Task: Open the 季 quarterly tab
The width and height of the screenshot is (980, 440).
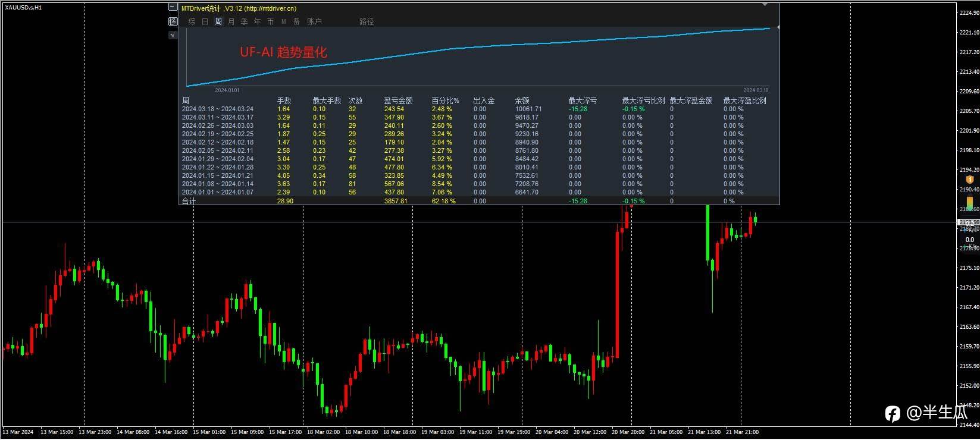Action: click(245, 21)
